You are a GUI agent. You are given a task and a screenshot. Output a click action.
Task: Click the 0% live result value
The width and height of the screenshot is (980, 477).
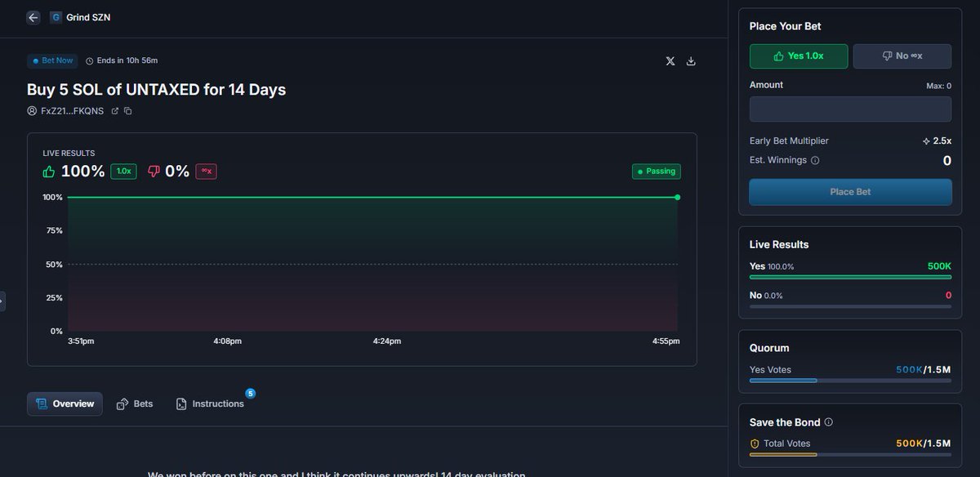coord(177,172)
